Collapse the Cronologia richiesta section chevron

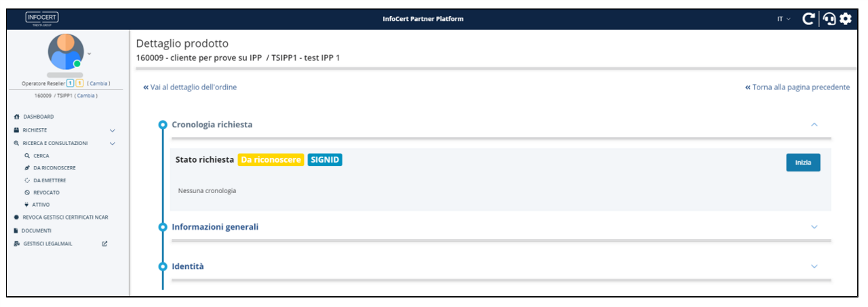(x=814, y=125)
